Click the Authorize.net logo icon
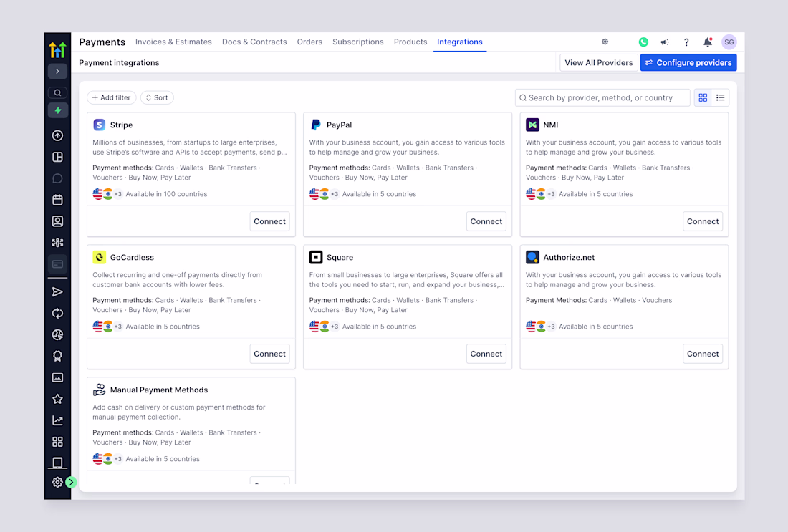 (x=532, y=257)
